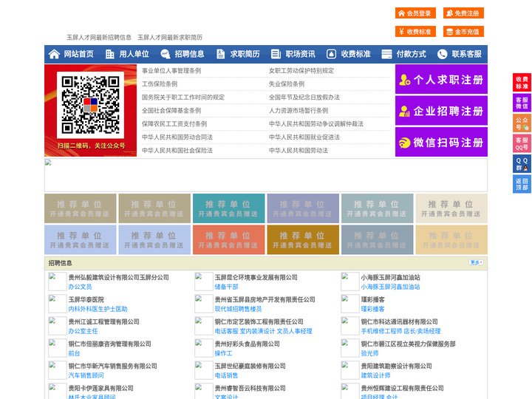The image size is (532, 399).
Task: Open the 招聘信息 menu item
Action: 189,54
